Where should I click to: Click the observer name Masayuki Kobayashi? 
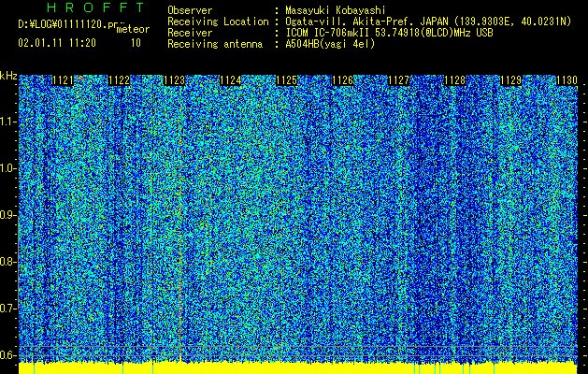click(x=336, y=10)
